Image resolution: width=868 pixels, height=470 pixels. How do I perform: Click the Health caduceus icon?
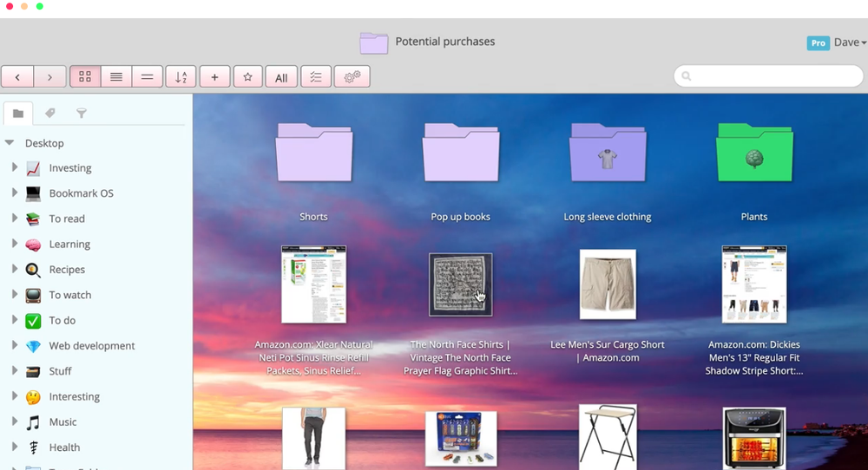coord(33,447)
